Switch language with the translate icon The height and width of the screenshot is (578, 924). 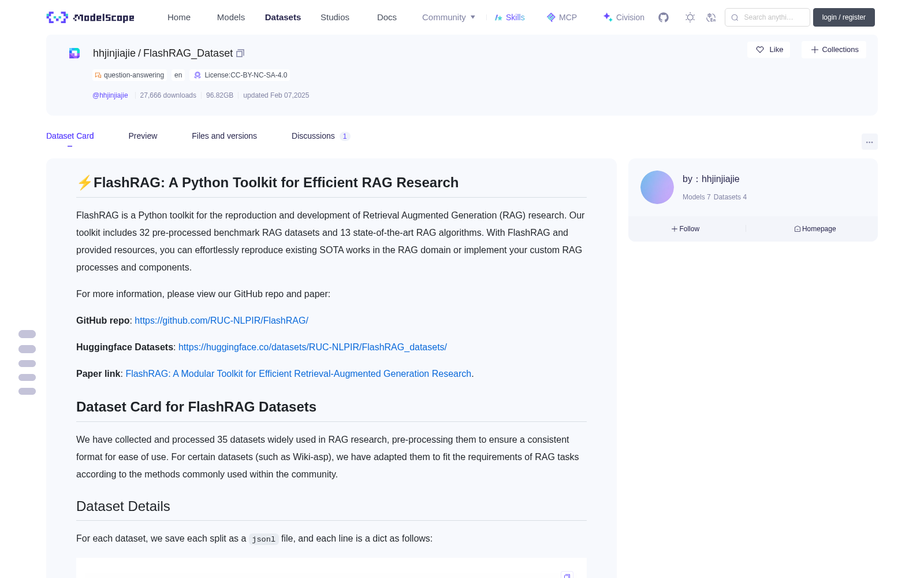[x=711, y=17]
